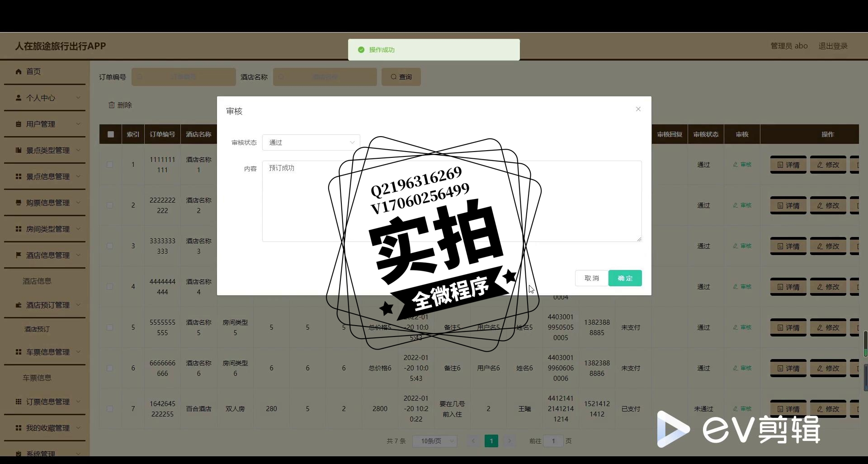868x464 pixels.
Task: Toggle the select-all header checkbox
Action: [111, 134]
